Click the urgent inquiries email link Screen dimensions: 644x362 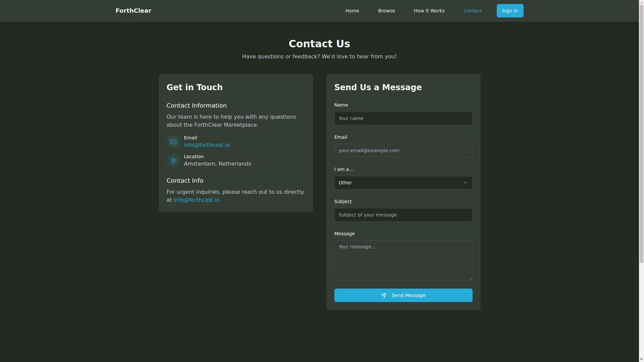point(196,200)
